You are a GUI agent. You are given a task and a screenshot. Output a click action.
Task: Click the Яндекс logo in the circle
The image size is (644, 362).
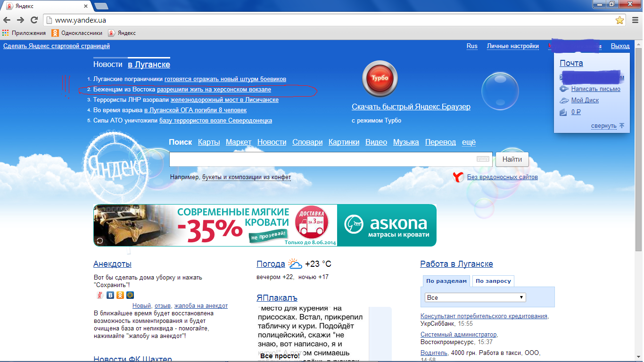pyautogui.click(x=118, y=166)
